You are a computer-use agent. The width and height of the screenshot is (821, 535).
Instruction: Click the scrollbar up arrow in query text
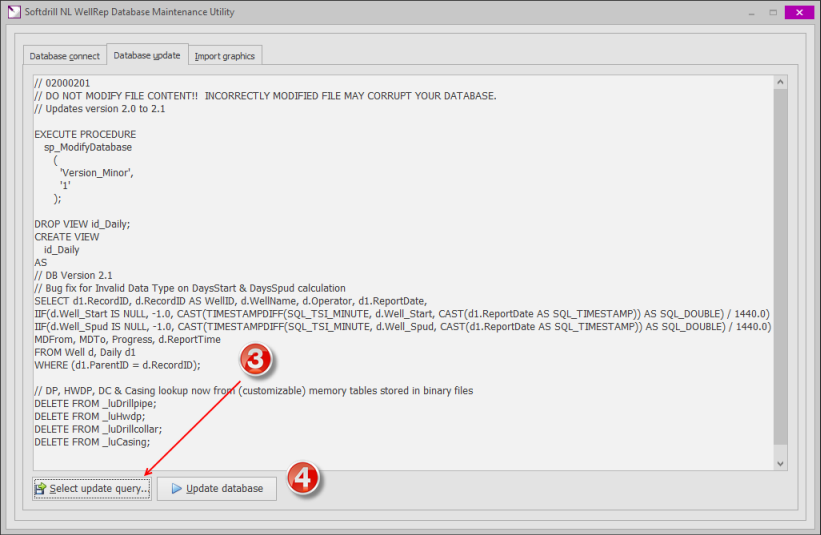780,83
